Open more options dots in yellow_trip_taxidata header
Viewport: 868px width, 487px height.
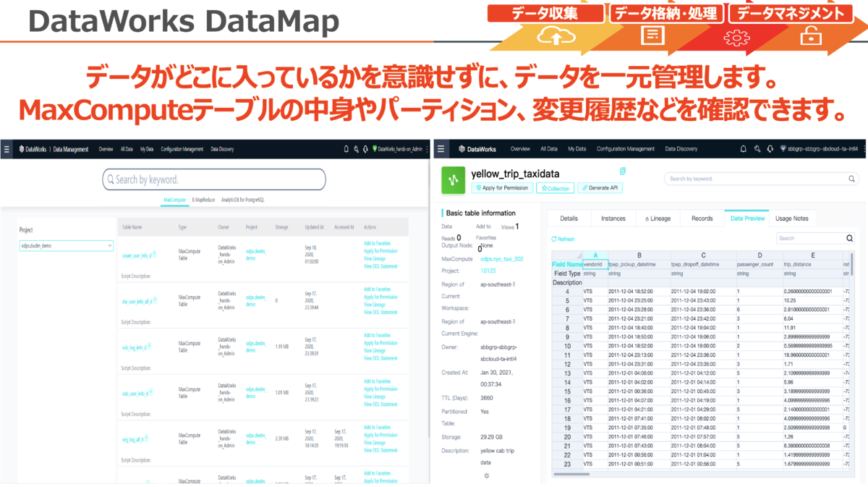(864, 149)
